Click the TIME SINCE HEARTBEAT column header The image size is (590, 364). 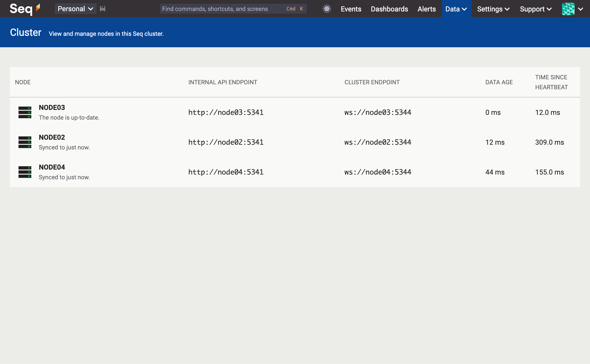(551, 82)
